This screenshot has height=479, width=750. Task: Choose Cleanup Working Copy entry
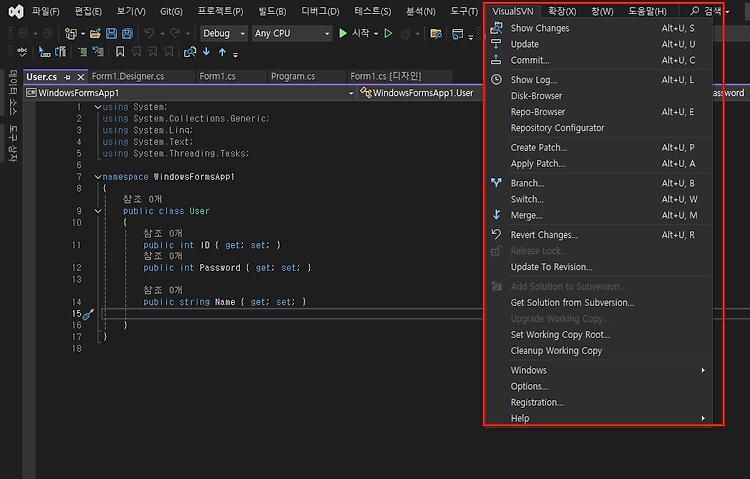coord(600,351)
